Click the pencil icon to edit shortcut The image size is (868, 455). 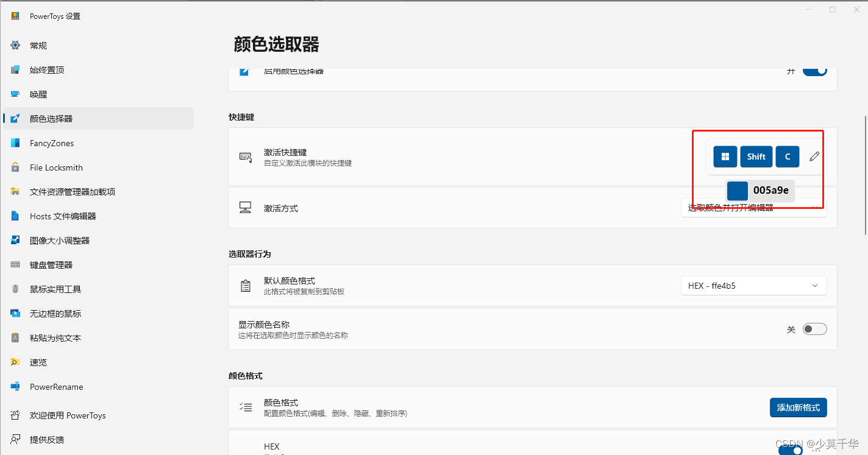pyautogui.click(x=814, y=157)
